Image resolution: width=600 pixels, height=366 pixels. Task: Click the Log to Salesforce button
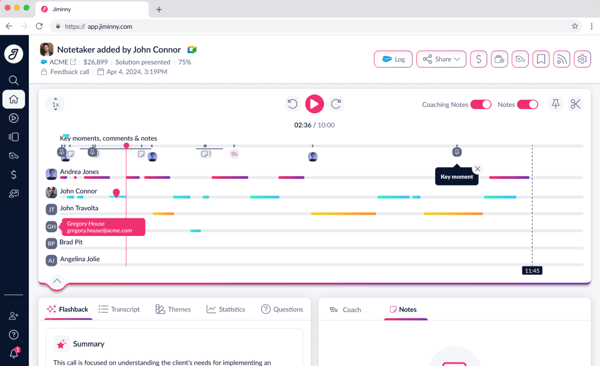click(x=393, y=59)
